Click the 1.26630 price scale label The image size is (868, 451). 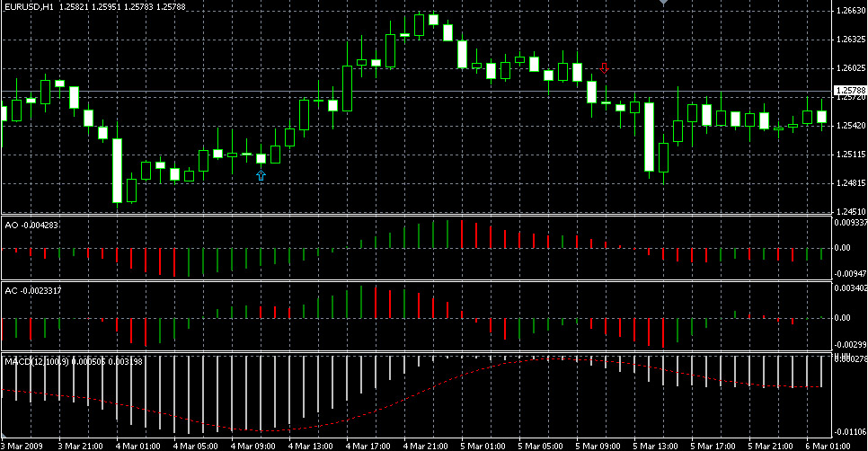[x=851, y=11]
